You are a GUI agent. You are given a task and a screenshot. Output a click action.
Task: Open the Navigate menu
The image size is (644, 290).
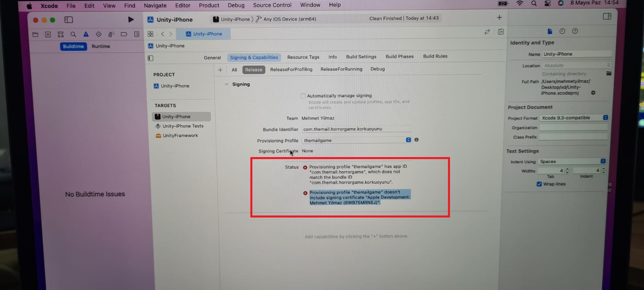tap(155, 5)
